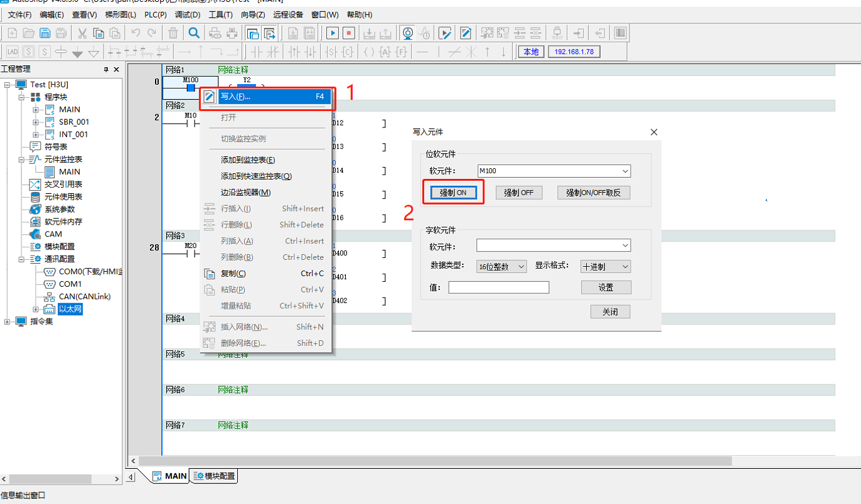Expand the SBR_001 tree node

[36, 122]
